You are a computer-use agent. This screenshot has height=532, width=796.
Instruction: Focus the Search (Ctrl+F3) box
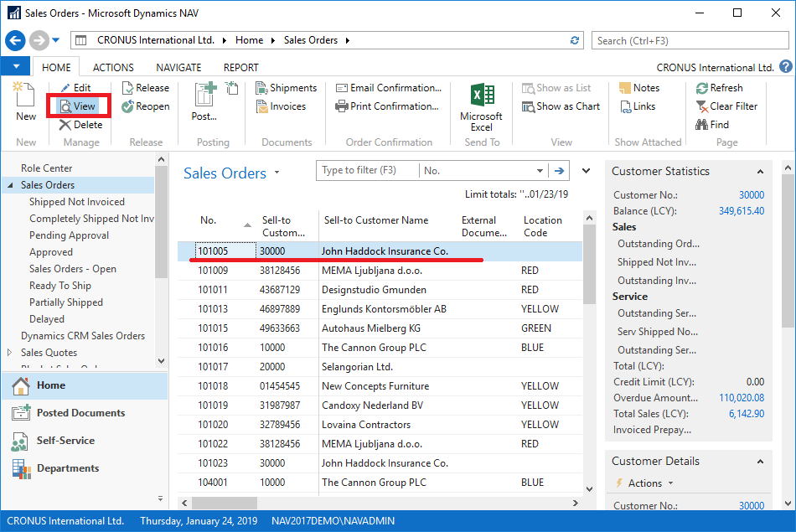coord(690,40)
